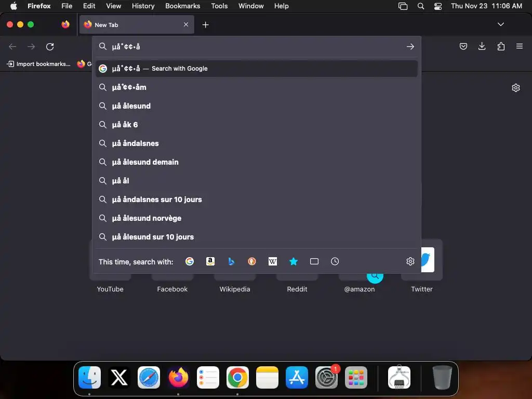Choose the 'µå ål' suggestion
The image size is (532, 399).
click(257, 180)
